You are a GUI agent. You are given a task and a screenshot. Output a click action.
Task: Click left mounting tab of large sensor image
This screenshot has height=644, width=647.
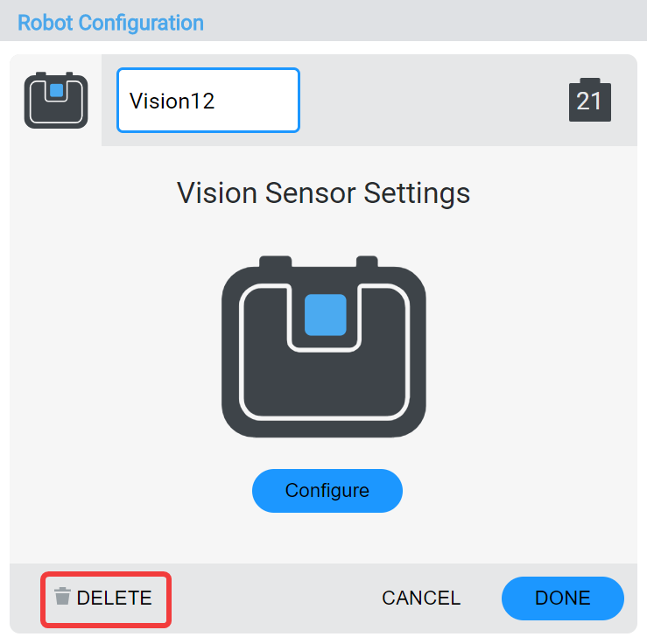point(276,262)
